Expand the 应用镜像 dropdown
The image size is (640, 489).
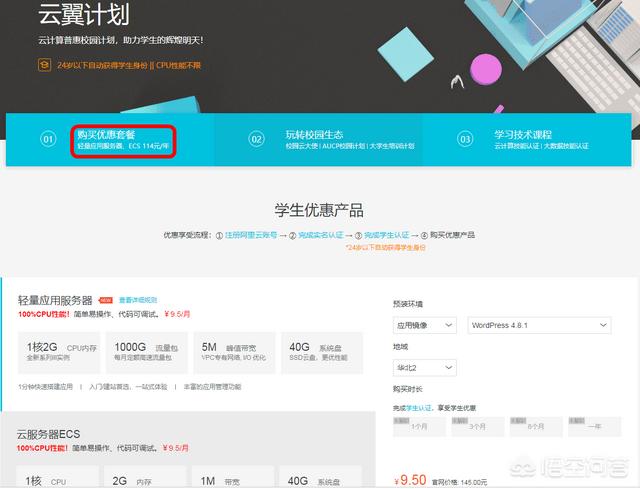pos(424,325)
